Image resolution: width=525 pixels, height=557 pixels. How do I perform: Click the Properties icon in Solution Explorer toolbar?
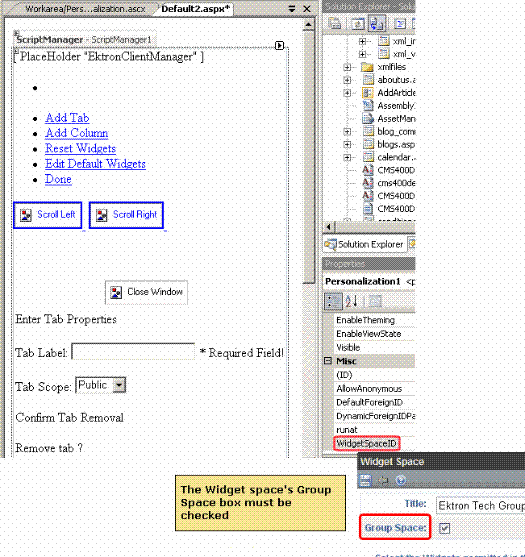coord(334,23)
